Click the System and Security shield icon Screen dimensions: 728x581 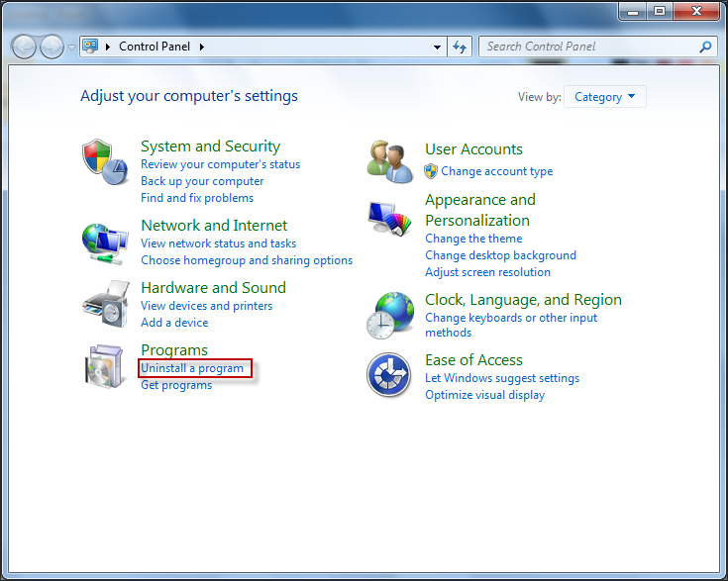coord(105,163)
